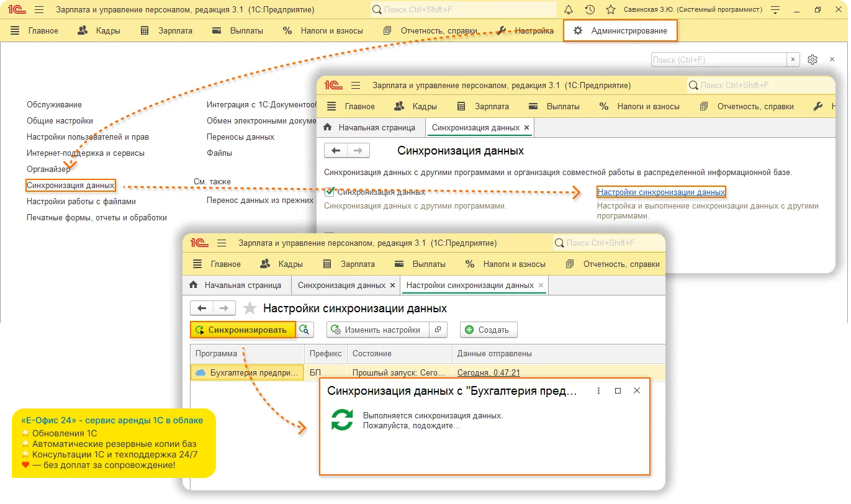Open the history clock icon

coord(590,10)
